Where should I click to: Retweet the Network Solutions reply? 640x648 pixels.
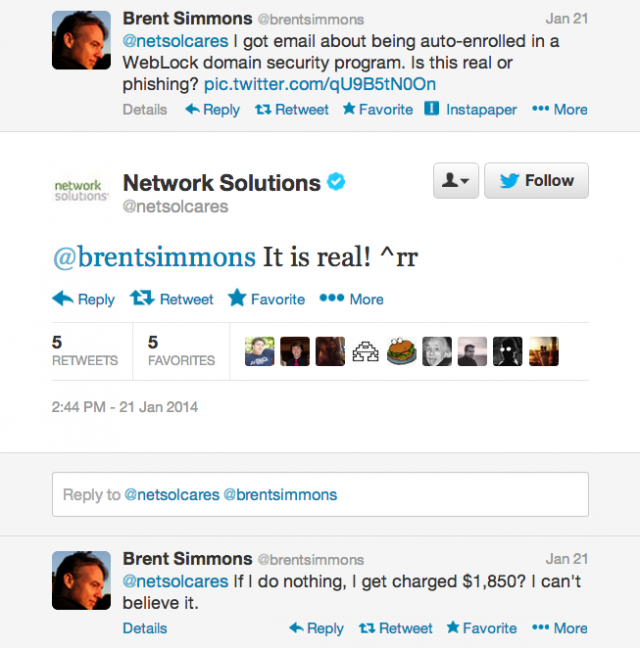[171, 299]
